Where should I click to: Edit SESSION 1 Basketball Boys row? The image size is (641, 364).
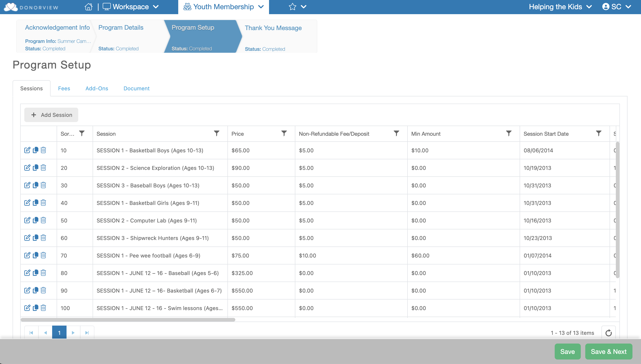(27, 150)
